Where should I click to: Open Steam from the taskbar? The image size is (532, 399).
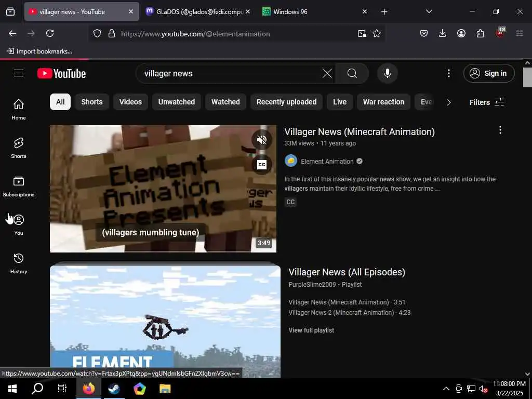(x=114, y=389)
